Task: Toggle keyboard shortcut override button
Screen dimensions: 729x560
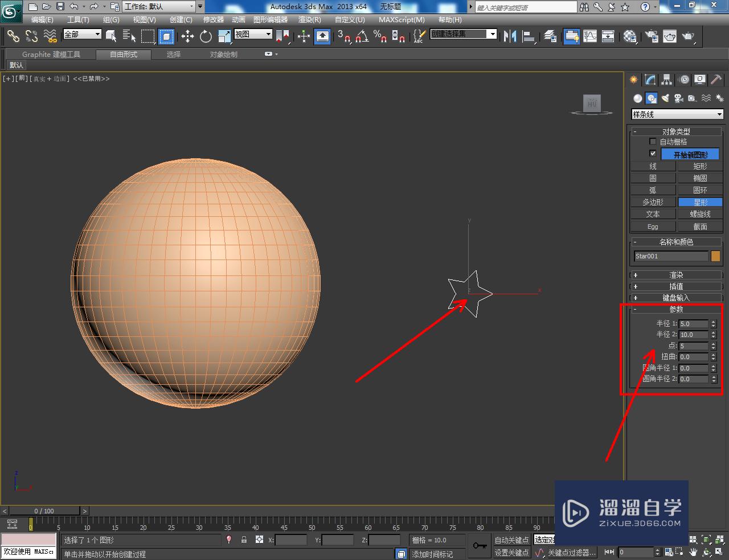Action: (322, 36)
